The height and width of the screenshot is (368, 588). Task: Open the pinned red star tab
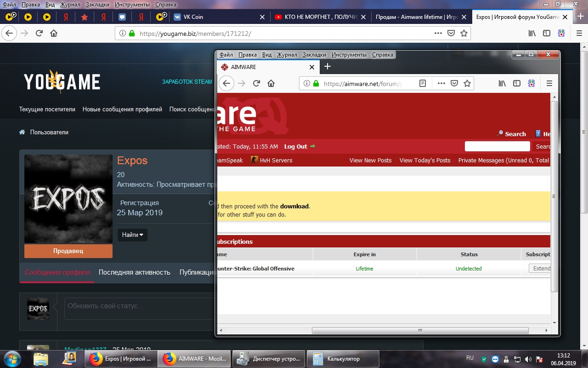click(x=85, y=17)
